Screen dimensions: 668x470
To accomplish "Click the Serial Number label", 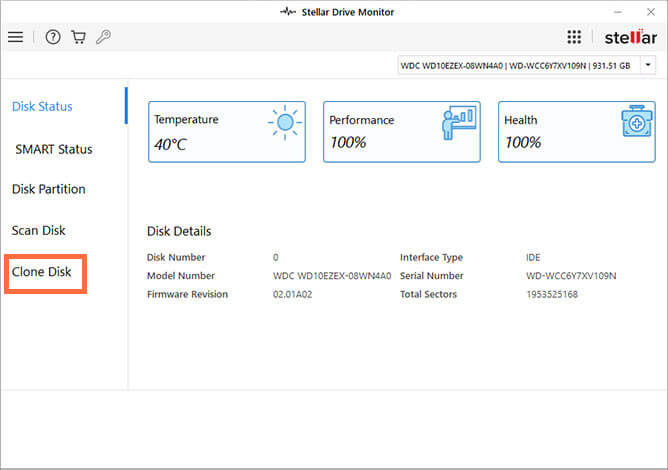I will click(432, 276).
